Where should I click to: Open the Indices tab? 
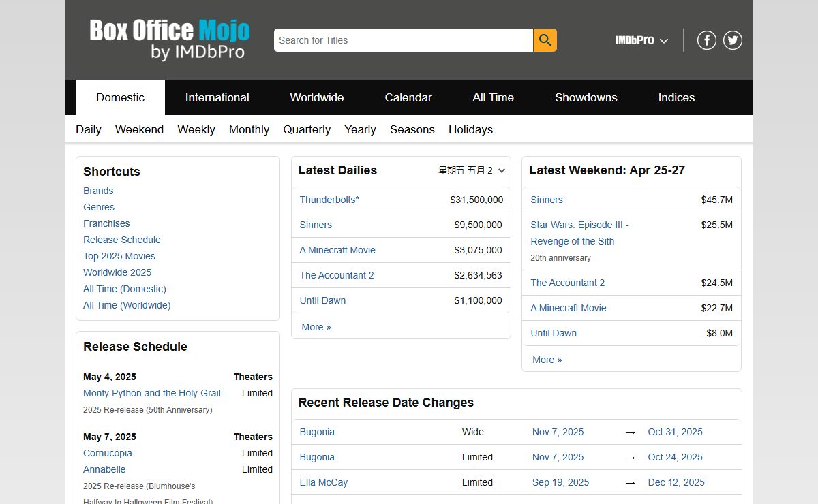tap(676, 97)
